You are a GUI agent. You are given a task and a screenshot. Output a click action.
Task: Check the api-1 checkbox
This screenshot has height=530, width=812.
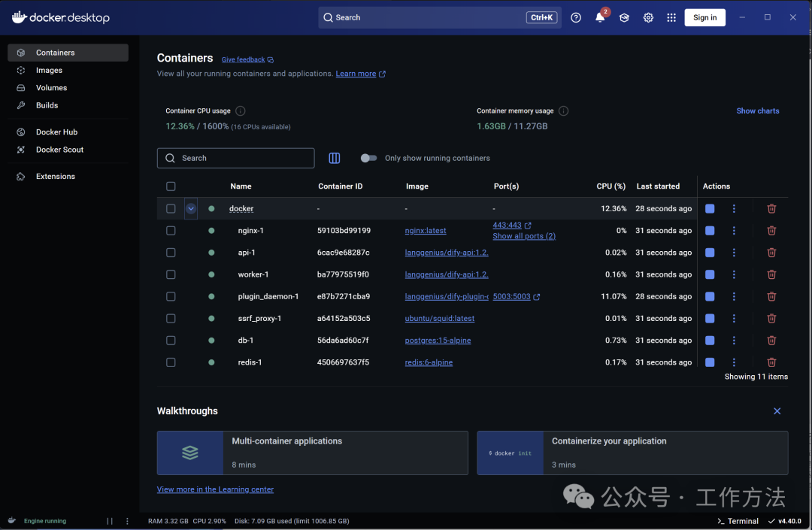coord(171,253)
